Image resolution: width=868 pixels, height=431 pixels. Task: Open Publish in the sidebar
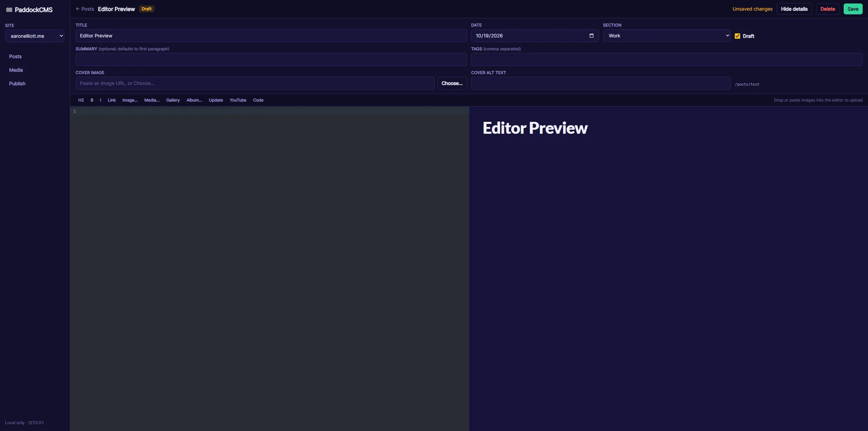[17, 83]
